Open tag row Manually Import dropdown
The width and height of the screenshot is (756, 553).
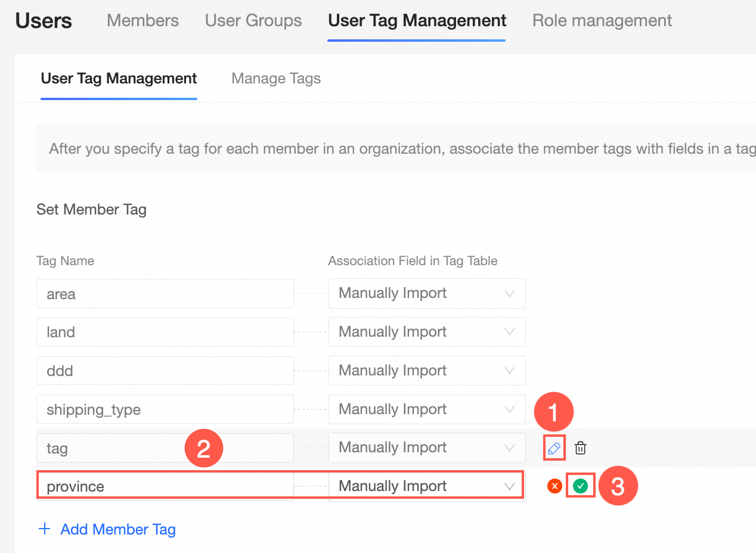pos(427,448)
